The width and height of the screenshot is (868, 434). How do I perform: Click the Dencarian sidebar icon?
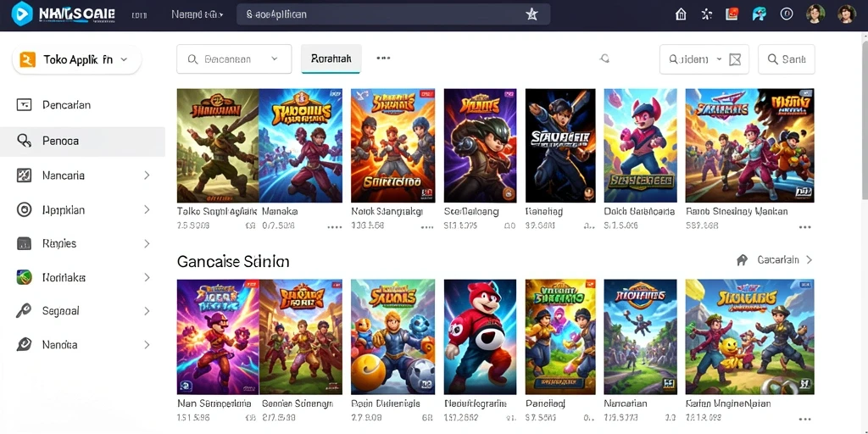(x=24, y=104)
